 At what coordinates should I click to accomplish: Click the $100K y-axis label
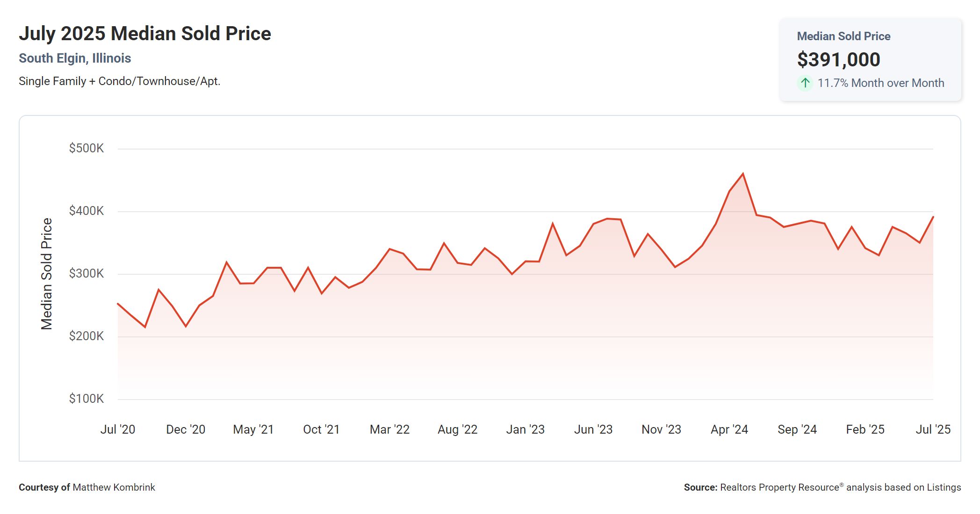coord(86,399)
